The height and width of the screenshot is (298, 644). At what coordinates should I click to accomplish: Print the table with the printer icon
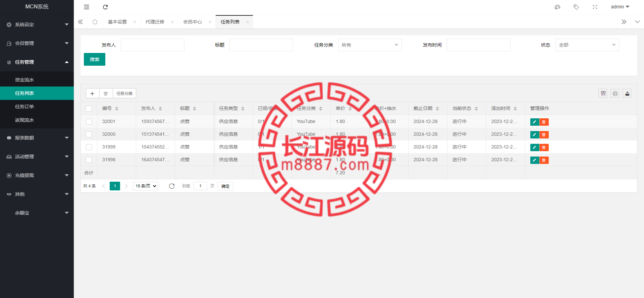coord(615,93)
